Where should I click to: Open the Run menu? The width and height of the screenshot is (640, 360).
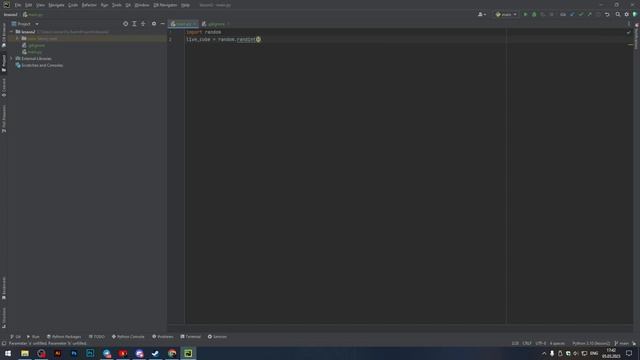coord(104,5)
